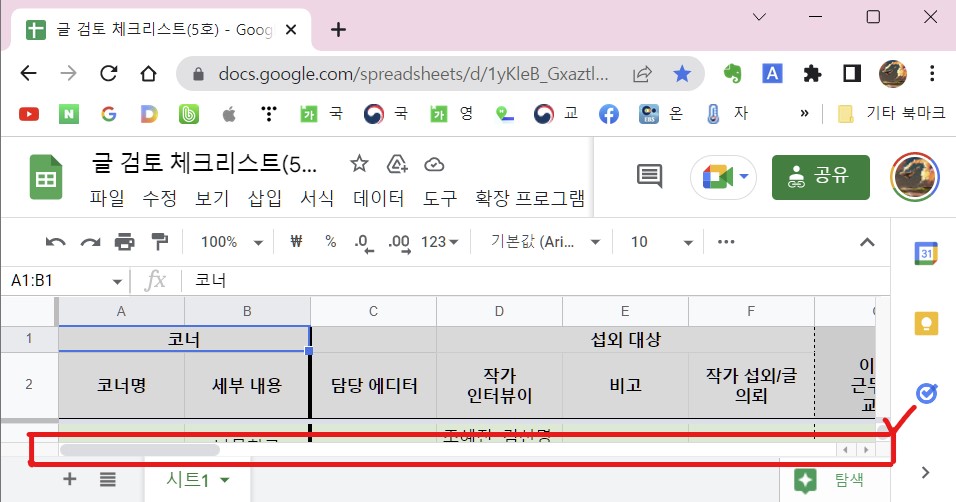Open a new browser tab
Screen dimensions: 956x502
[x=338, y=29]
